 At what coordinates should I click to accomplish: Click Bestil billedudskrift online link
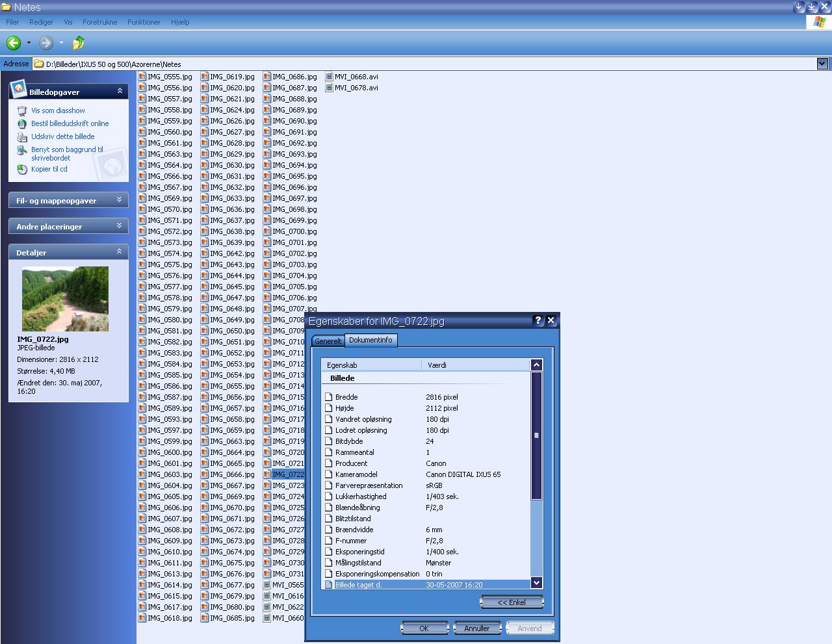[70, 123]
